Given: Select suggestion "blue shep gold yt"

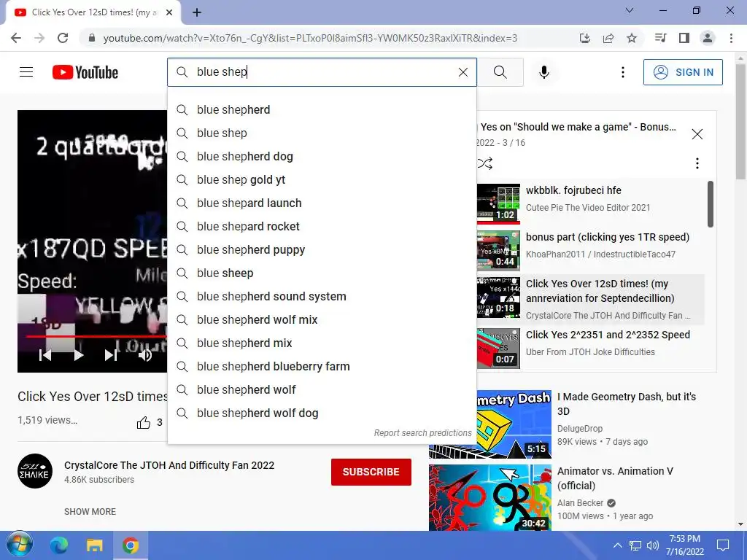Looking at the screenshot, I should pyautogui.click(x=322, y=179).
